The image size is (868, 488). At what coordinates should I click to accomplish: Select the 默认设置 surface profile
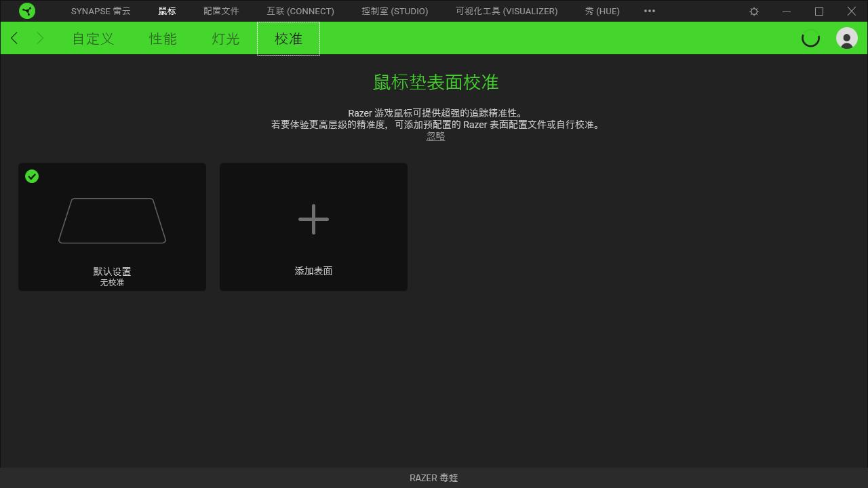[112, 226]
